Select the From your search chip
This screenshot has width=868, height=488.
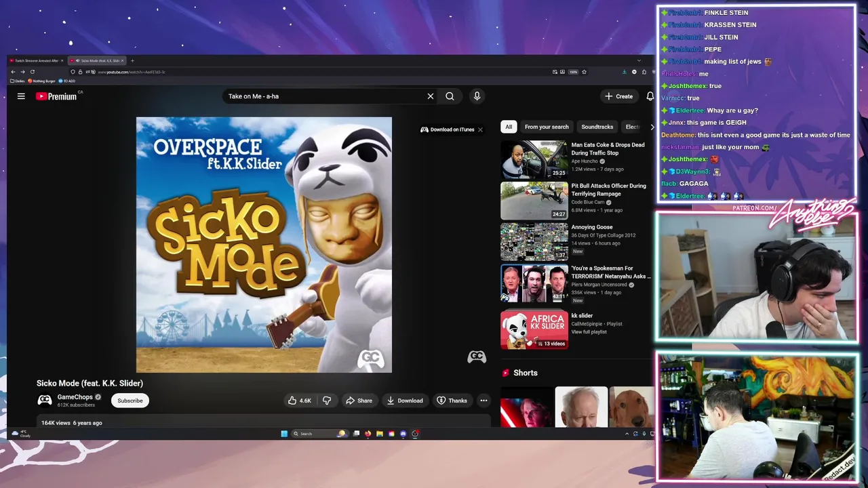click(547, 127)
